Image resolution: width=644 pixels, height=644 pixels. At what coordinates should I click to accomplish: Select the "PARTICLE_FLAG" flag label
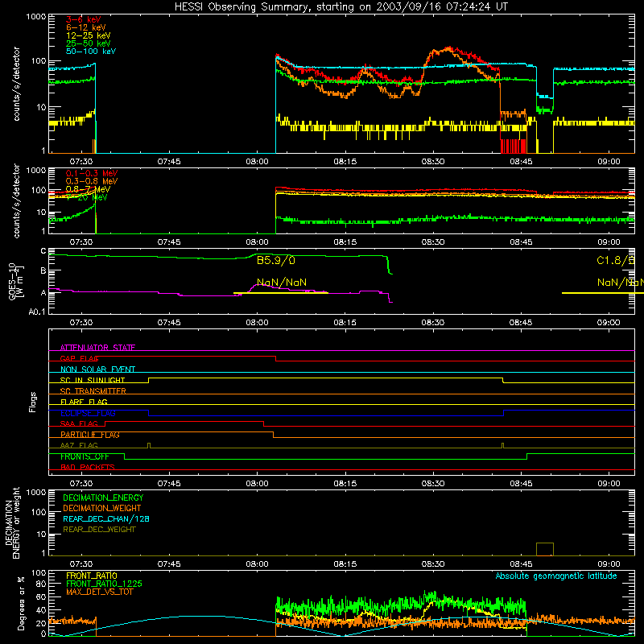tap(90, 435)
